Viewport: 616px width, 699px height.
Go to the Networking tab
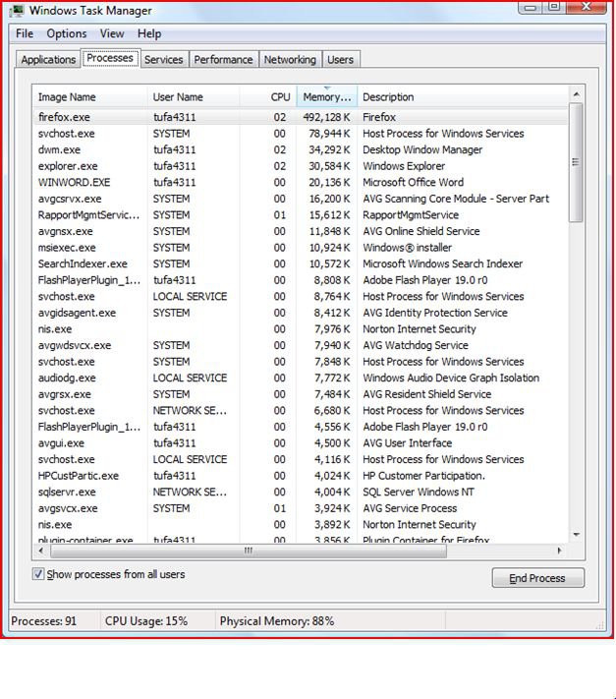(x=290, y=60)
